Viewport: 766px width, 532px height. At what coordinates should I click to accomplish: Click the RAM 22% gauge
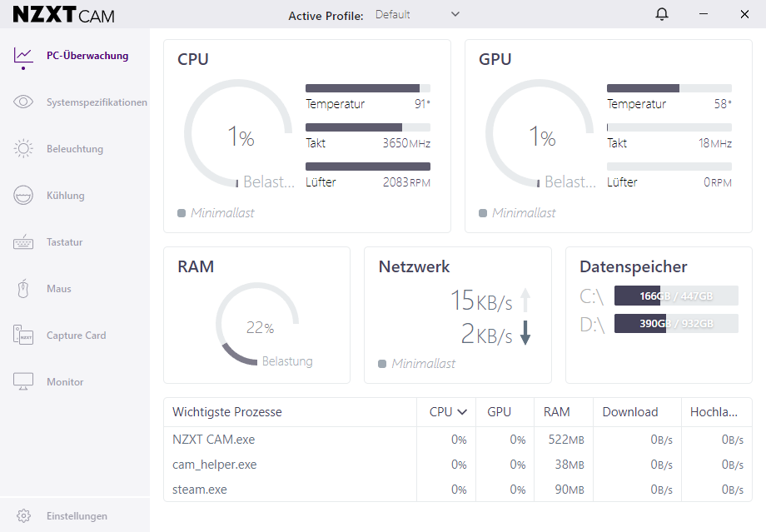tap(257, 324)
